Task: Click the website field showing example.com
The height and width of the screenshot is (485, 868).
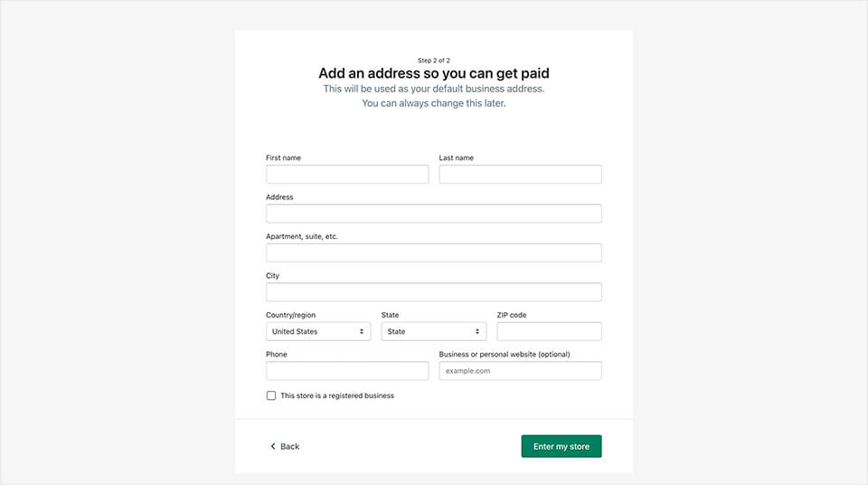Action: pos(520,371)
